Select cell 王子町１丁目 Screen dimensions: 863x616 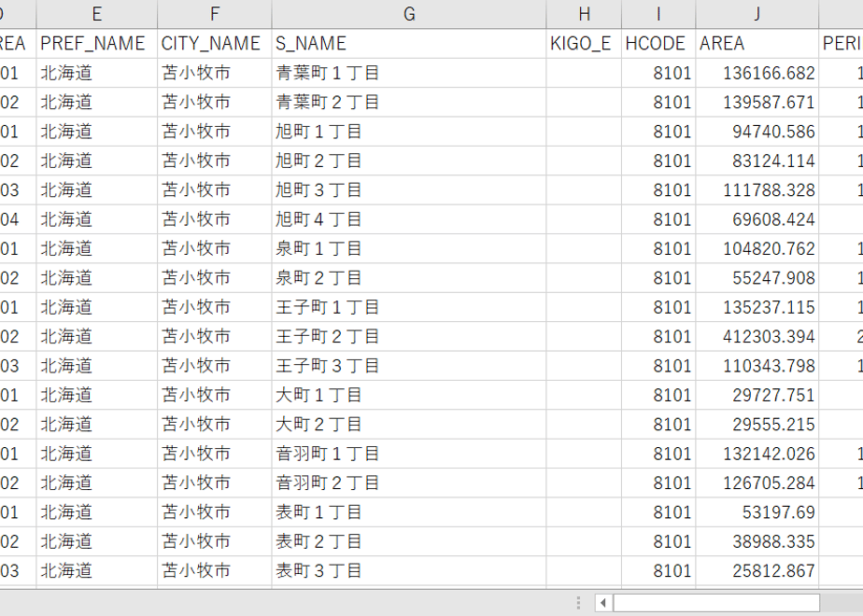tap(409, 307)
